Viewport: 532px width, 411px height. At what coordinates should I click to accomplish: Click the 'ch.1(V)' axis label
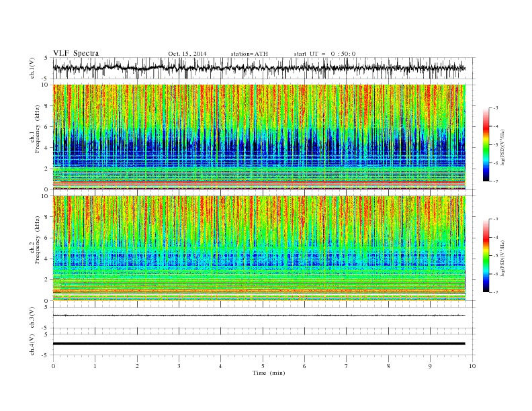click(x=32, y=68)
